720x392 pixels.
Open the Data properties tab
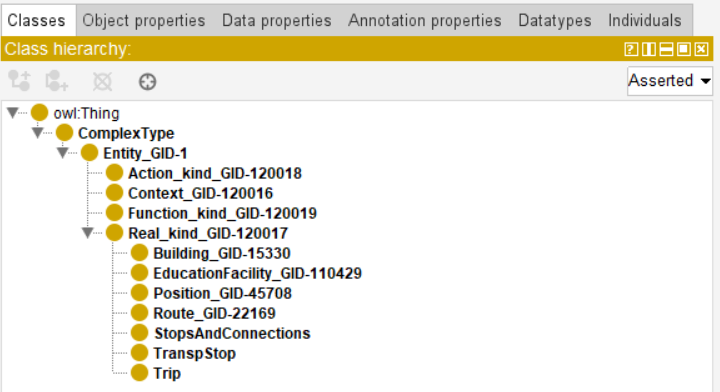pos(276,21)
